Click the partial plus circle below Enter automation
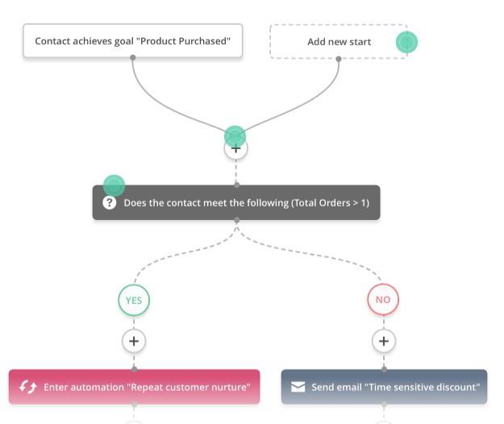 (x=134, y=421)
